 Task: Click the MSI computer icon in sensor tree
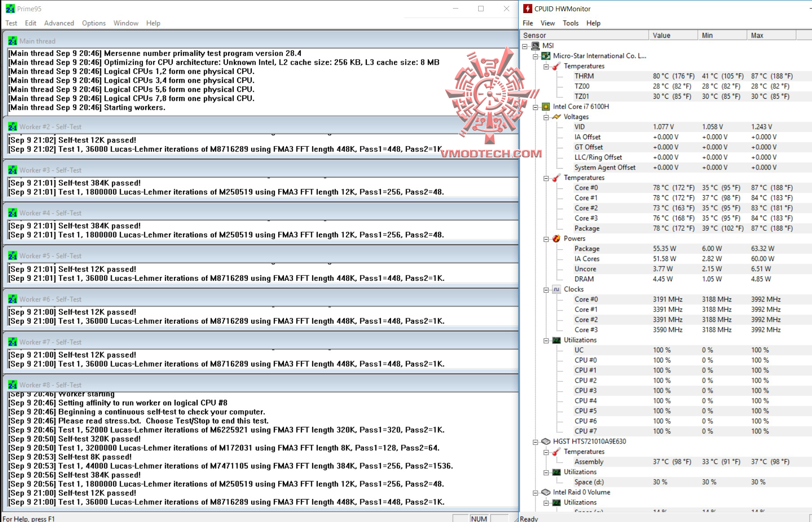pyautogui.click(x=535, y=46)
